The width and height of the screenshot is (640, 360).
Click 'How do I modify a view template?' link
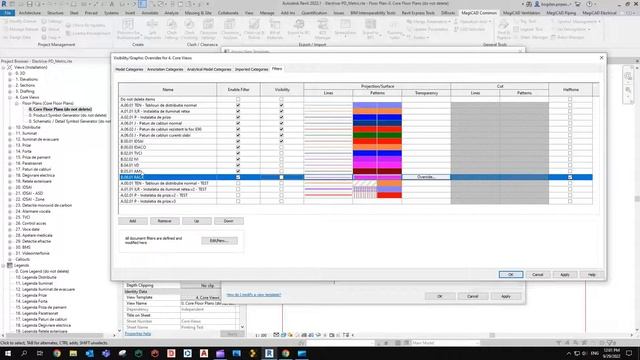tap(253, 295)
